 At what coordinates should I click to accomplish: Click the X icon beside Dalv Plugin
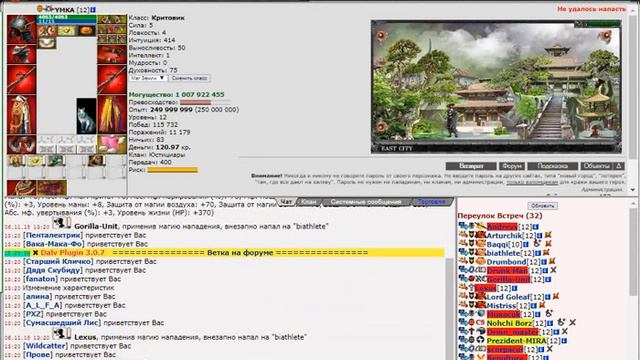[35, 253]
